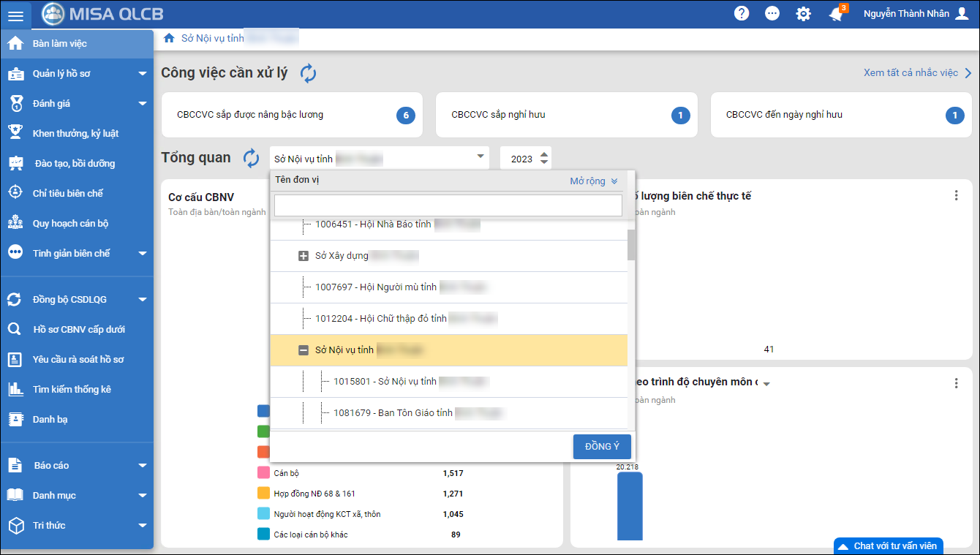Viewport: 980px width, 555px height.
Task: Collapse the Sở Nội vụ tỉnh tree node
Action: [x=304, y=351]
